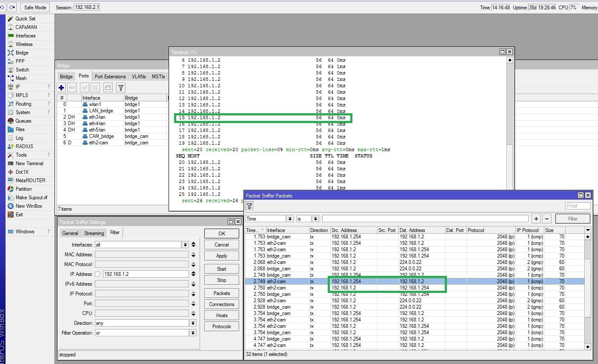
Task: Tick the IP Address invert checkbox
Action: [97, 274]
